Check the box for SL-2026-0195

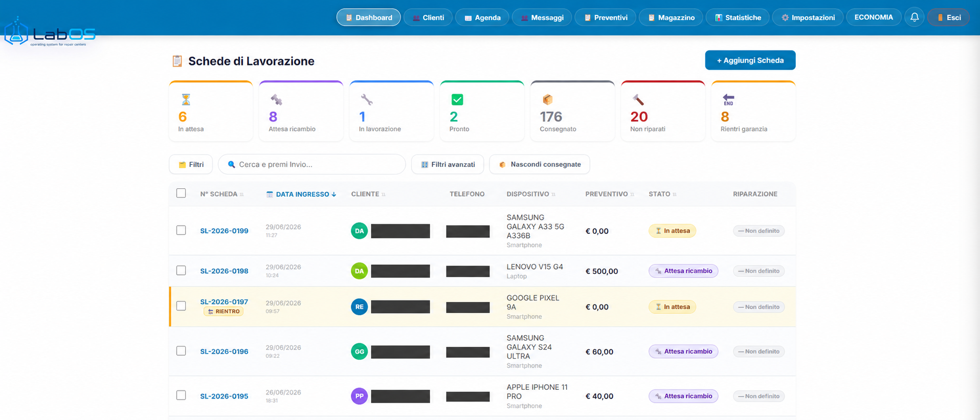pos(181,395)
